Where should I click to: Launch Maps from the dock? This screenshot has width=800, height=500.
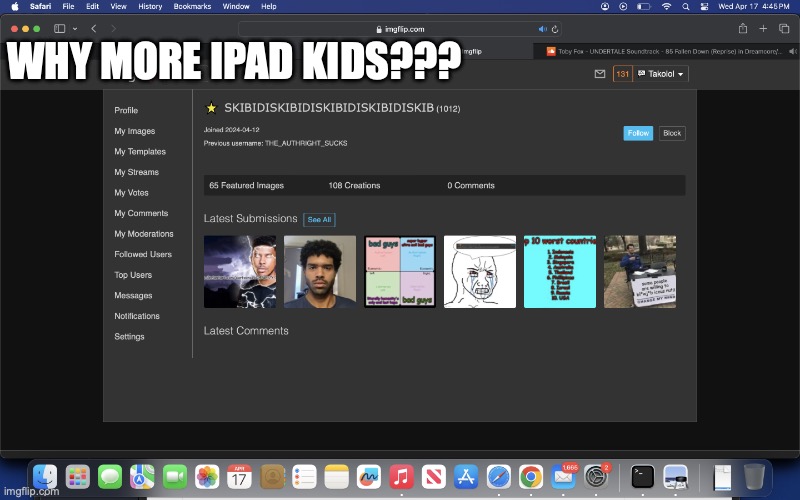pyautogui.click(x=142, y=477)
